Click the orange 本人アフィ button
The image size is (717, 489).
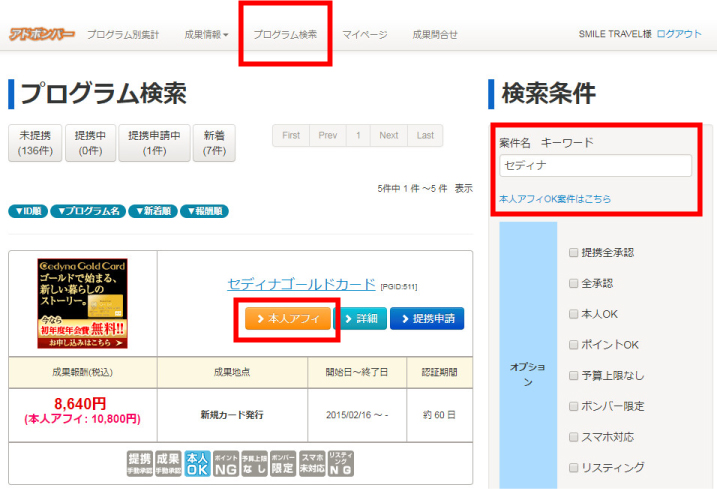(288, 318)
